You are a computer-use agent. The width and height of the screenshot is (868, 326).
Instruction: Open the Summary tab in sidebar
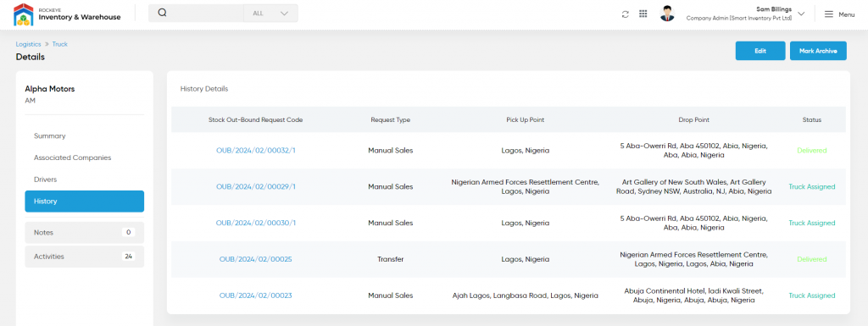[50, 135]
